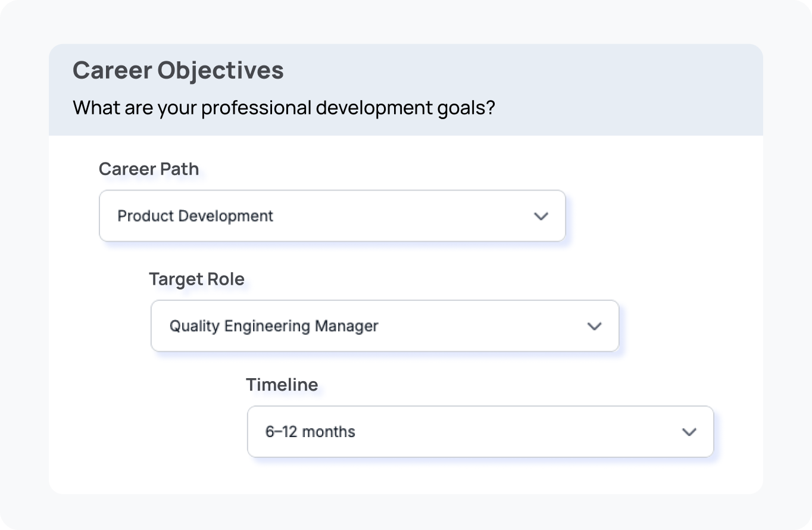Click the chevron icon in Target Role field
This screenshot has width=812, height=530.
(594, 326)
